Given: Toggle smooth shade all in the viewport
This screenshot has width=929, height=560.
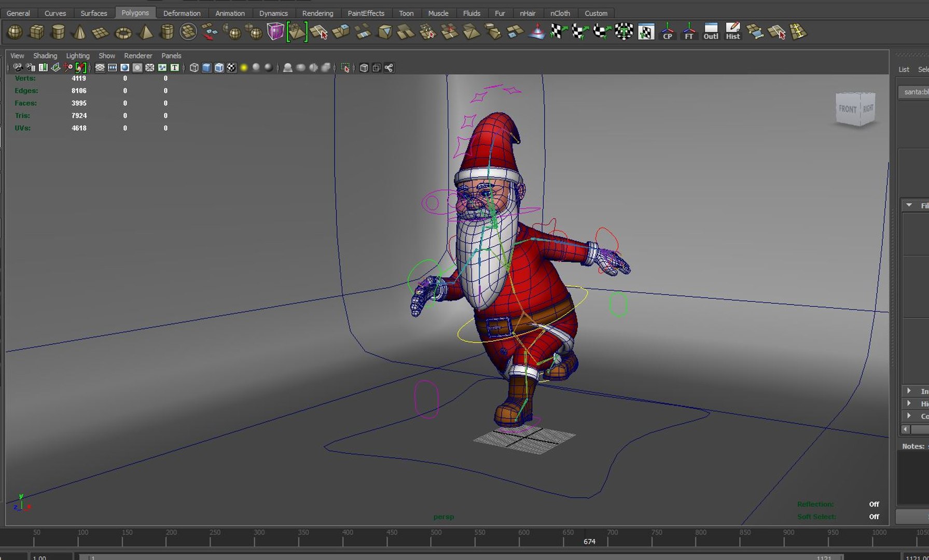Looking at the screenshot, I should pos(206,68).
